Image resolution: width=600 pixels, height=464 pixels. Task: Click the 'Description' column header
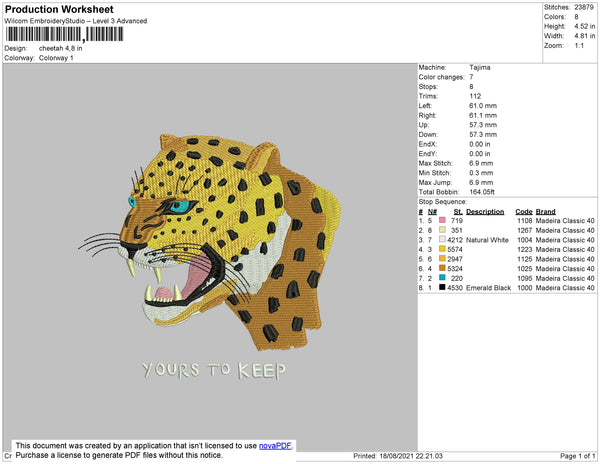[x=485, y=212]
